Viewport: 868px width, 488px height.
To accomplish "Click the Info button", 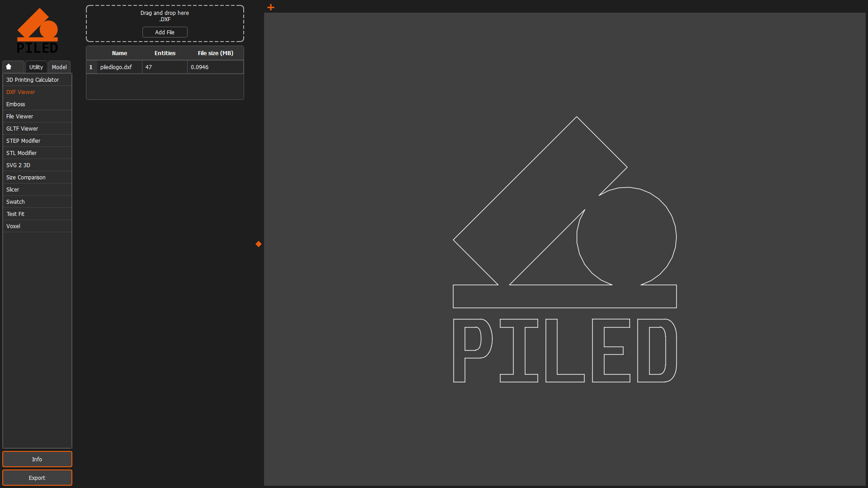I will tap(37, 459).
